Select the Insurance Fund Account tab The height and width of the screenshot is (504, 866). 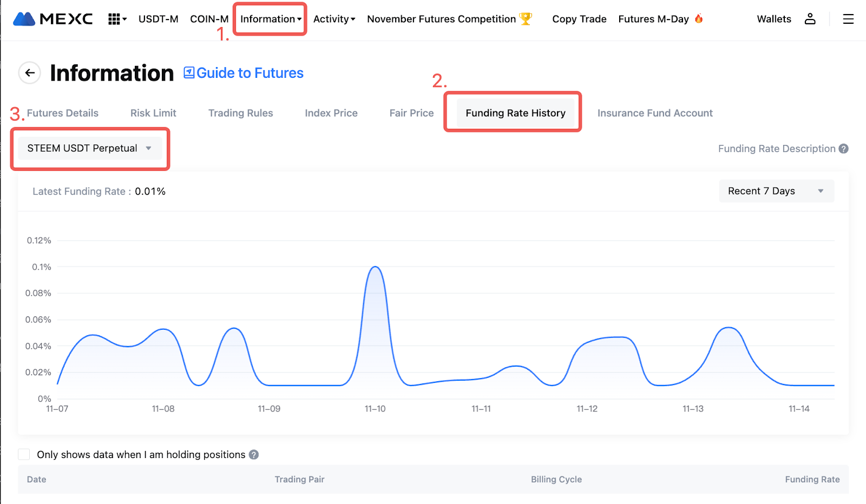click(x=654, y=113)
